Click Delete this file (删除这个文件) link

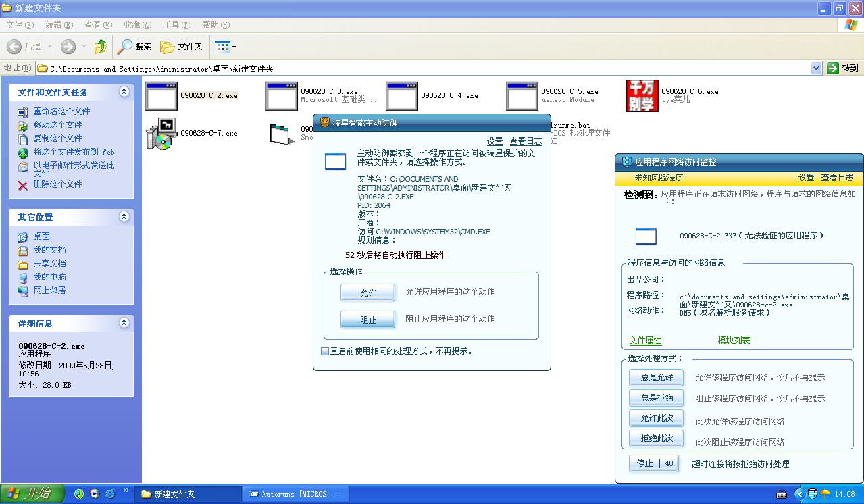click(x=57, y=184)
